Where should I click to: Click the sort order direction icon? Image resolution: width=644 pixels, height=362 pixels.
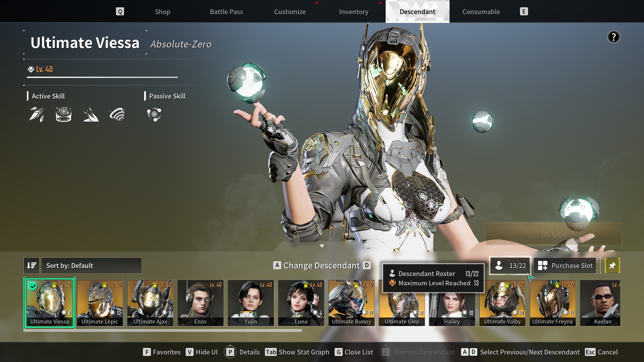point(31,265)
